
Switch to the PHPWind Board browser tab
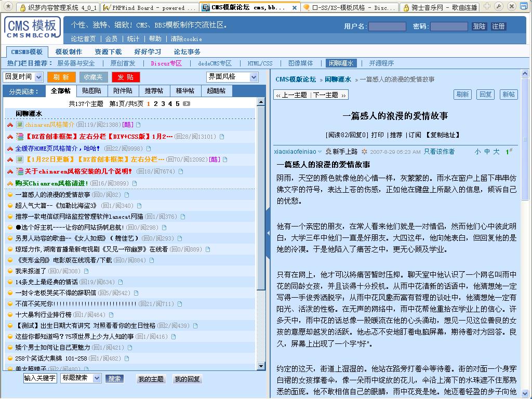click(150, 7)
